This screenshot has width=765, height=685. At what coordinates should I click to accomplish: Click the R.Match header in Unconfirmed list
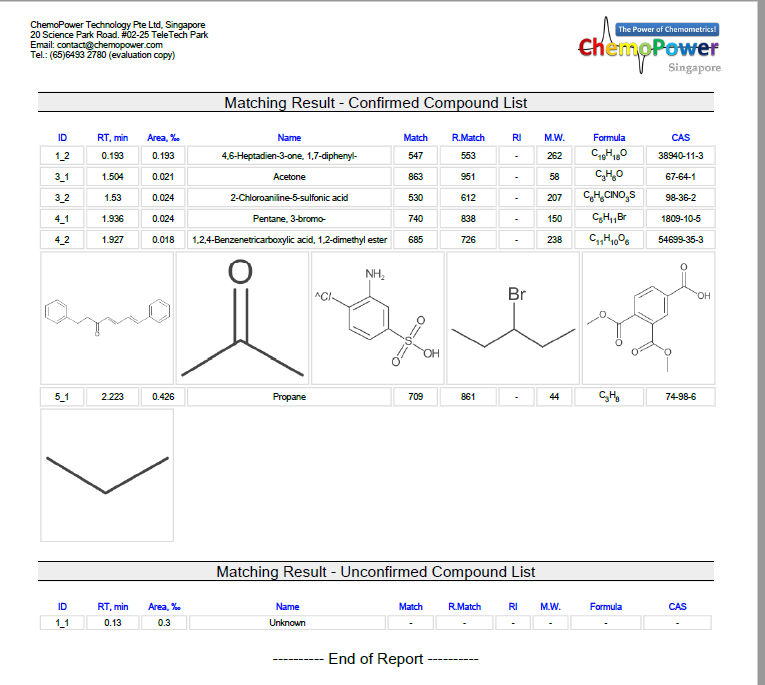(464, 606)
